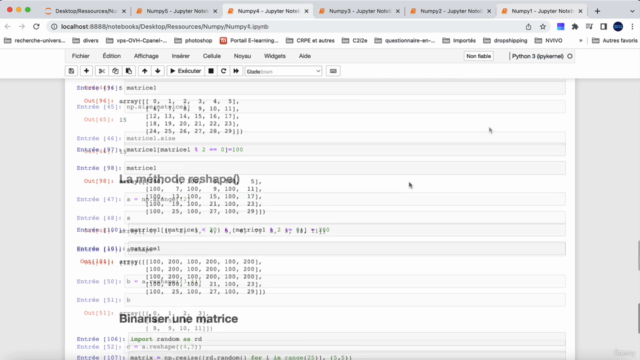Screen dimensions: 640x360
Task: Reload the current page
Action: pyautogui.click(x=36, y=27)
